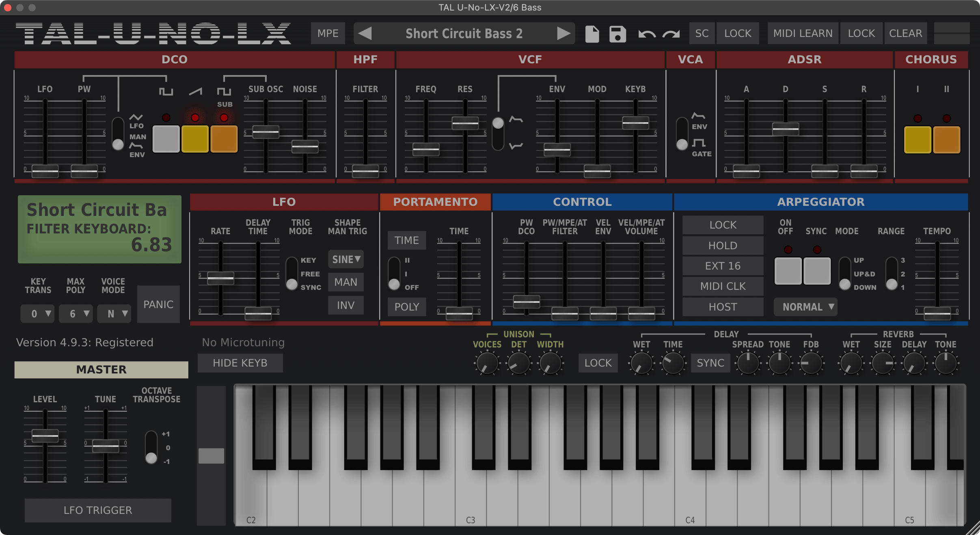Image resolution: width=980 pixels, height=535 pixels.
Task: Toggle the DCO sawtooth wave button
Action: point(195,139)
